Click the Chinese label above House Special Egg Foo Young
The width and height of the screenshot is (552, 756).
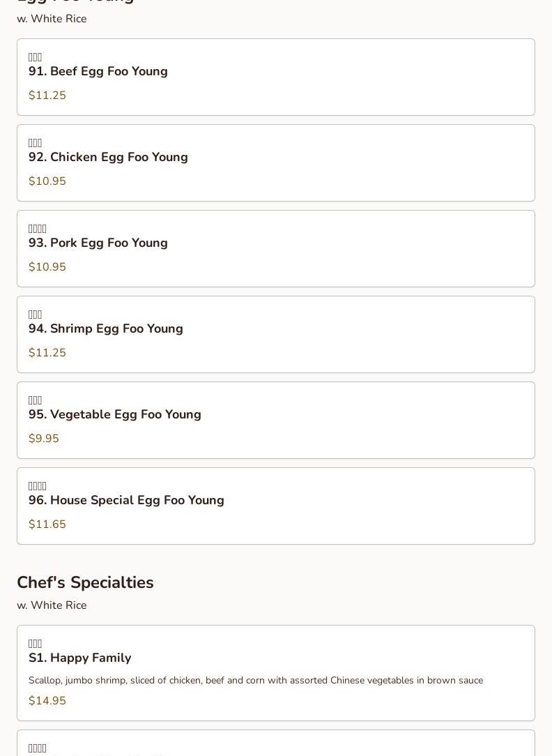38,486
